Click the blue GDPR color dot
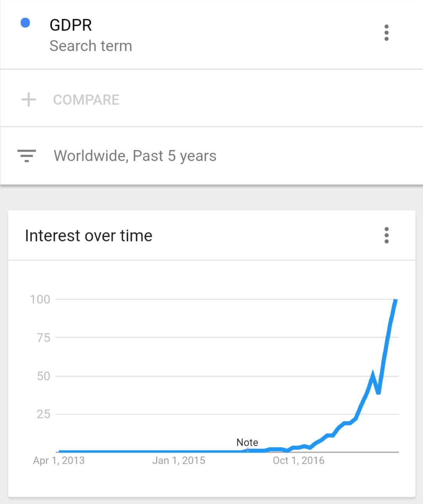This screenshot has width=423, height=504. [x=25, y=23]
